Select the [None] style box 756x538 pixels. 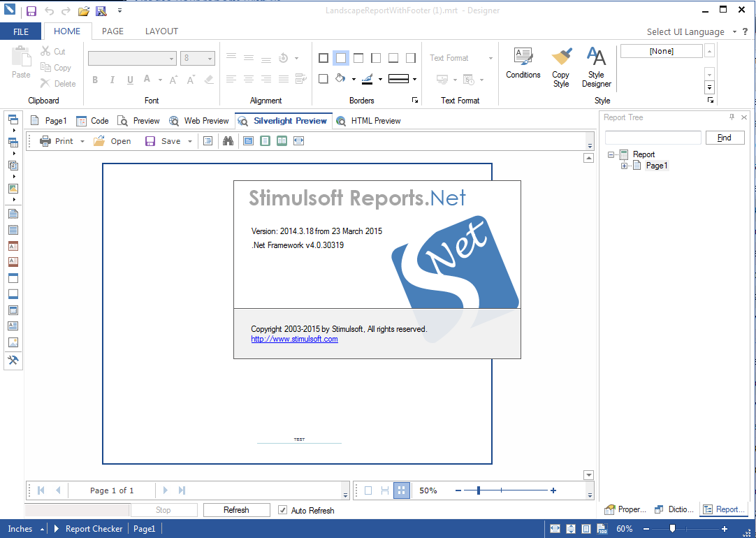point(662,51)
